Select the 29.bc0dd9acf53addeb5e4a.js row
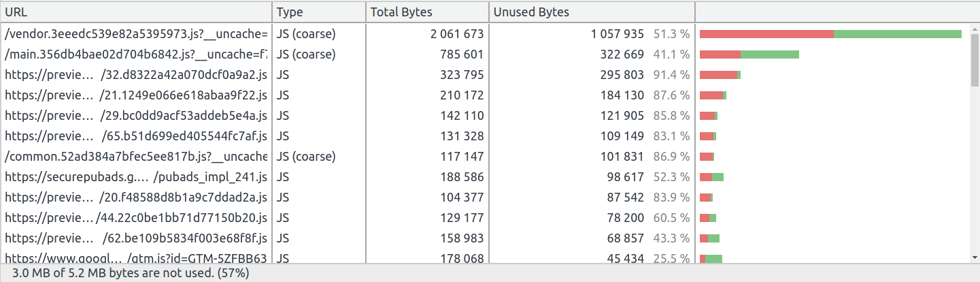The image size is (980, 282). pyautogui.click(x=485, y=116)
